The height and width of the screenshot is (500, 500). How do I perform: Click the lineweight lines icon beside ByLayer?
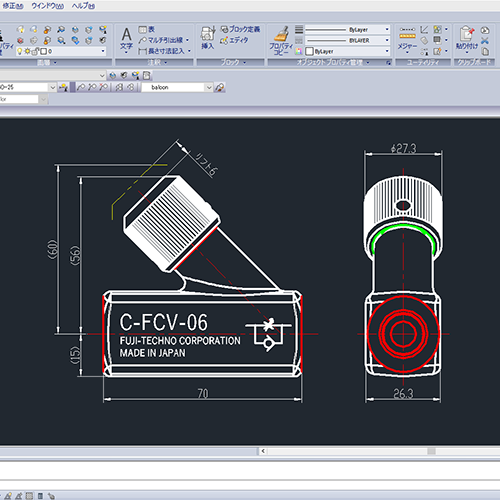(299, 29)
